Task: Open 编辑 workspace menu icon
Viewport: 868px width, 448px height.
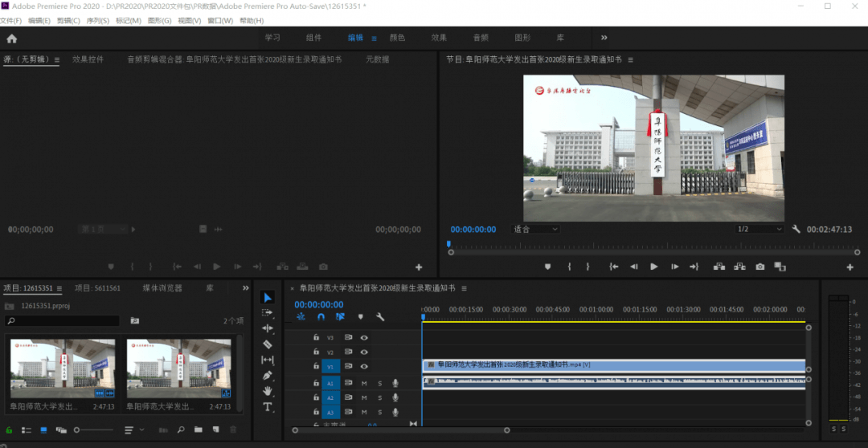Action: coord(374,39)
